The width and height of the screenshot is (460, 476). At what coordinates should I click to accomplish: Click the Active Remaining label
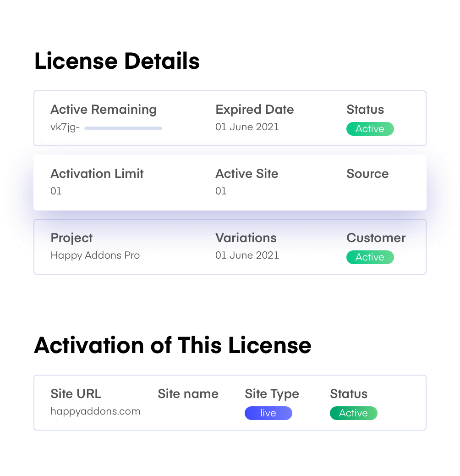coord(104,110)
